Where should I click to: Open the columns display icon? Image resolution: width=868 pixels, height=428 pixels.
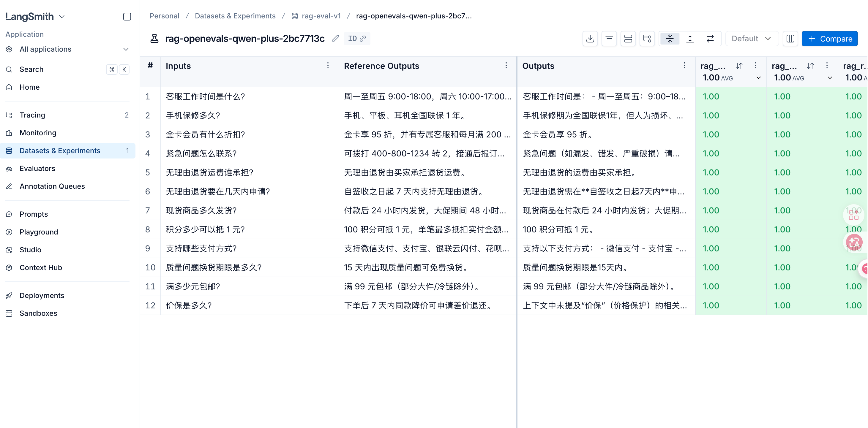point(790,39)
